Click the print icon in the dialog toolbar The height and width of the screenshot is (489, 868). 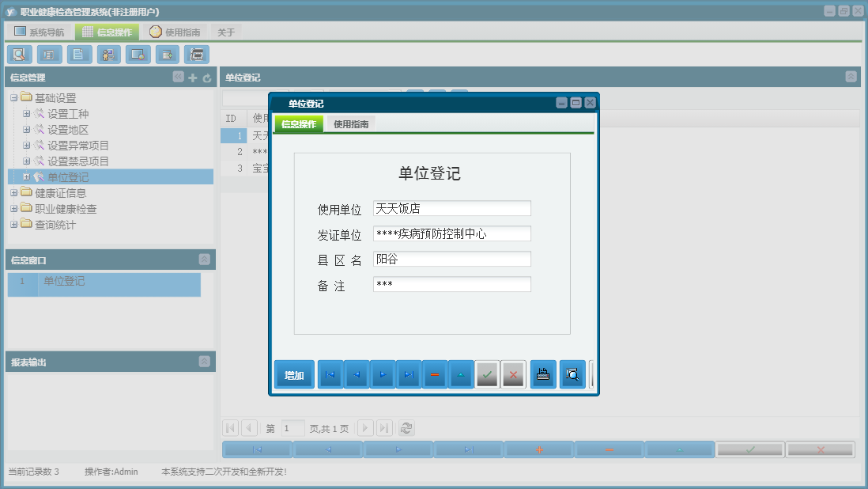point(543,374)
